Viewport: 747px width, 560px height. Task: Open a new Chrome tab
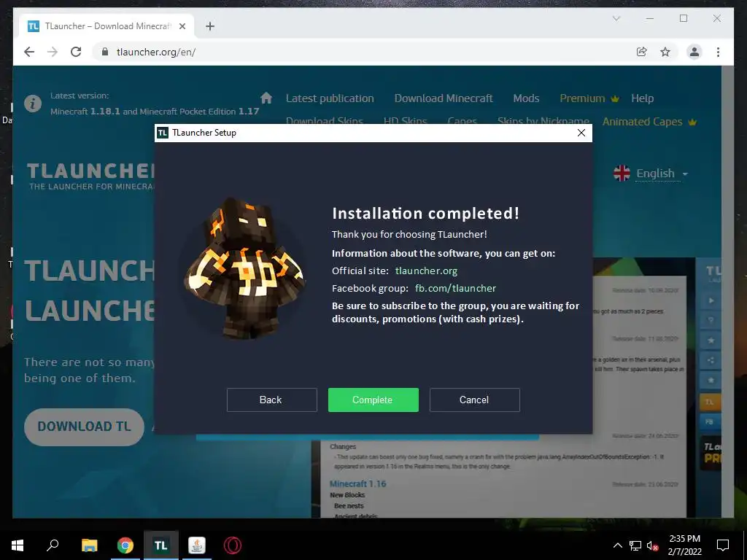pos(210,26)
